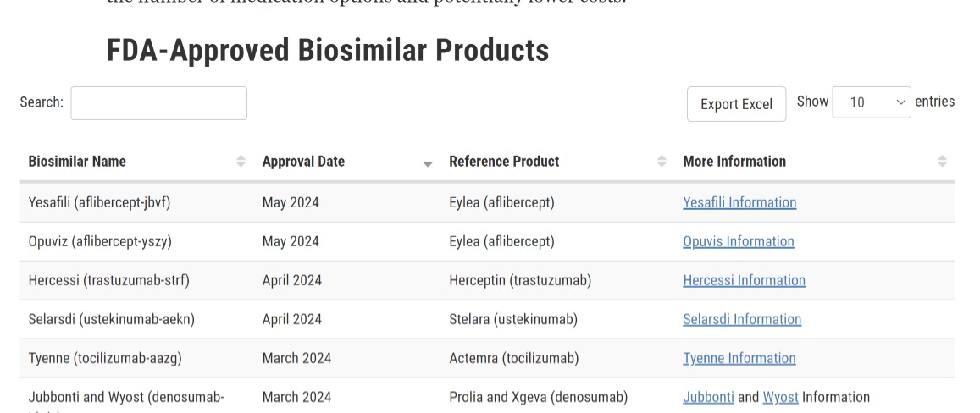Click the Biosimilar Name sort arrows icon
The height and width of the screenshot is (413, 980).
[241, 162]
